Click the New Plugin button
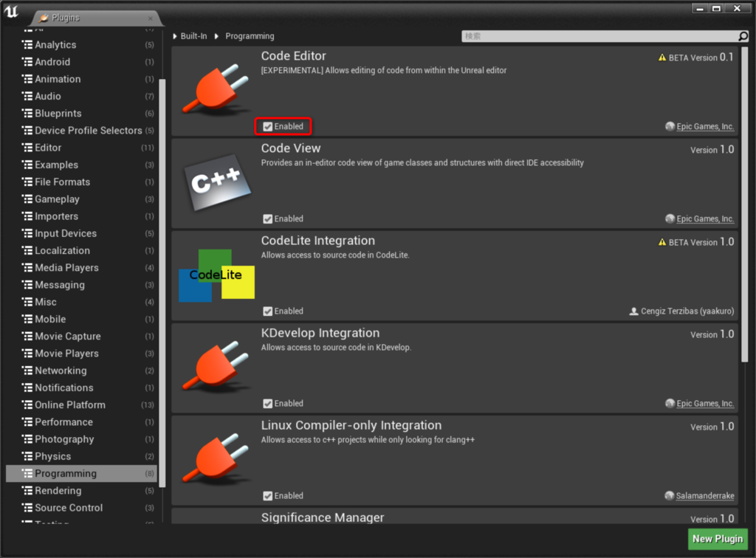The height and width of the screenshot is (558, 756). 718,539
